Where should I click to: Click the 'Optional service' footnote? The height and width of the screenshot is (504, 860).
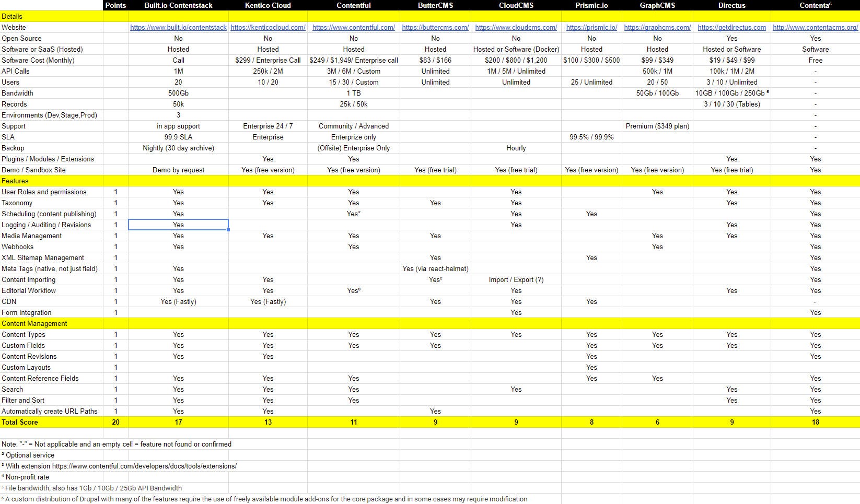click(28, 455)
